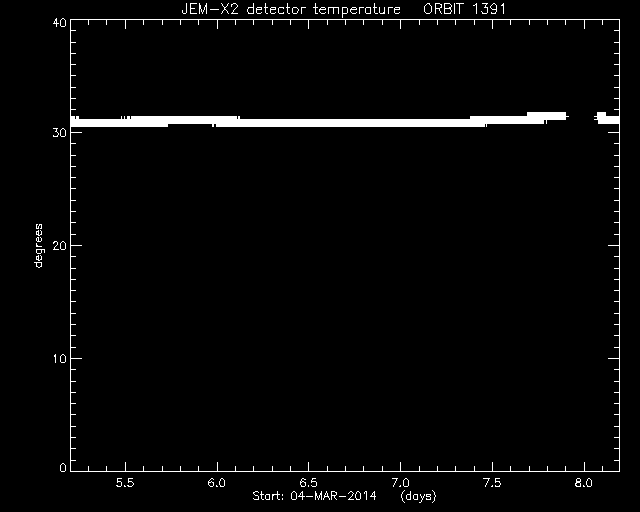The width and height of the screenshot is (640, 512).
Task: Click the x-axis tick label 8.0
Action: pyautogui.click(x=584, y=483)
